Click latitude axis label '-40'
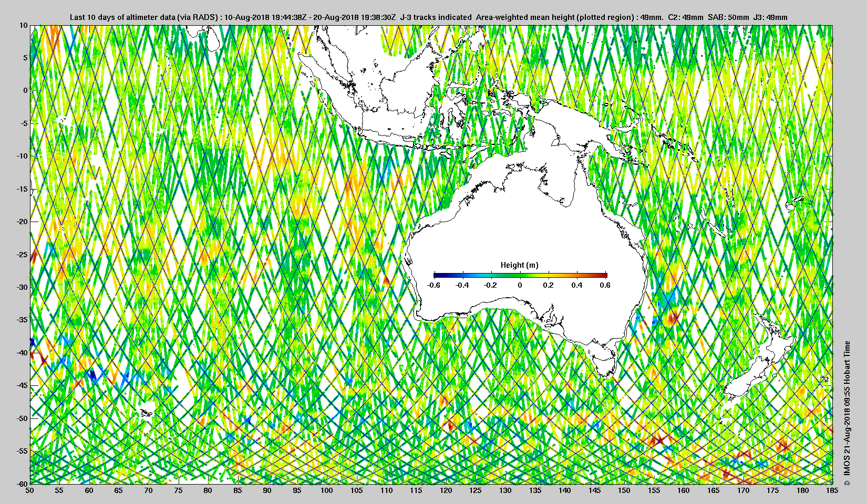The image size is (867, 504). click(x=22, y=353)
